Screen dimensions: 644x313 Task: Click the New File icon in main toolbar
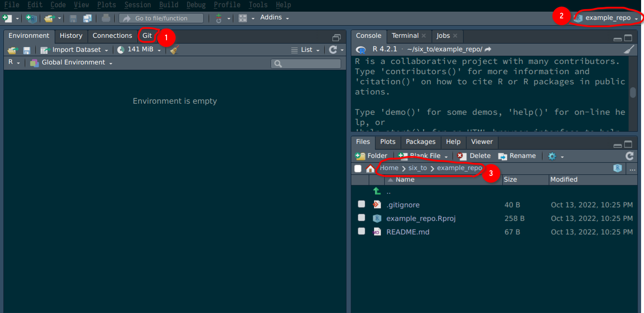click(x=7, y=18)
